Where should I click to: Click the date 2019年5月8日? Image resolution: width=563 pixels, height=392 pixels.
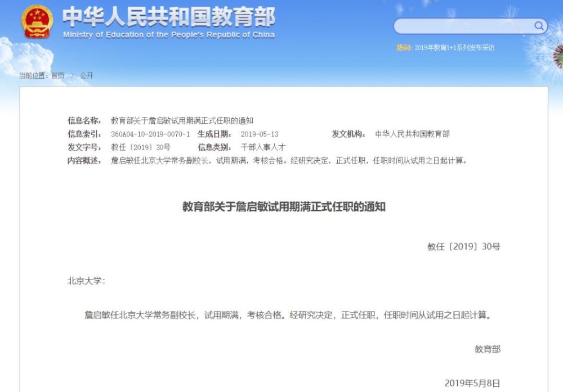(x=472, y=384)
